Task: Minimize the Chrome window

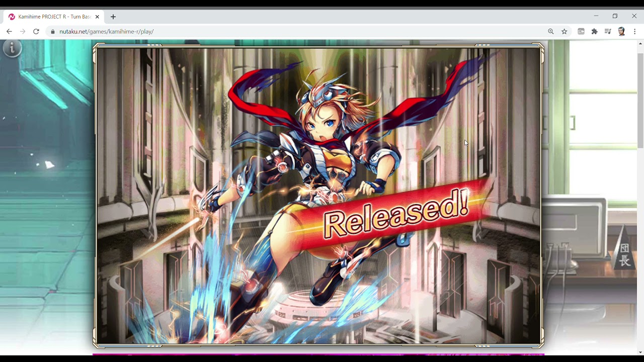Action: [x=596, y=16]
